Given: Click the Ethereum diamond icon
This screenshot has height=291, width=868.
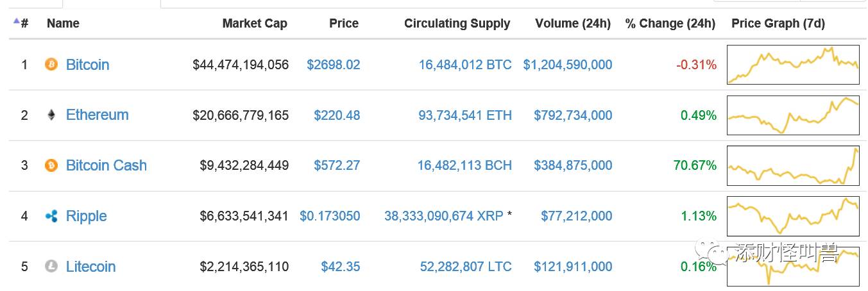Looking at the screenshot, I should pos(51,115).
